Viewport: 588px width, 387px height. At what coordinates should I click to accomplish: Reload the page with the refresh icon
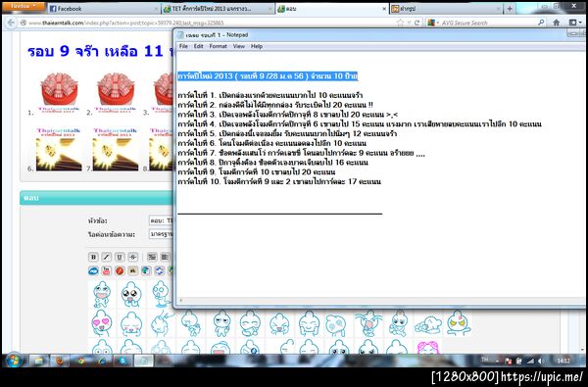coord(416,23)
